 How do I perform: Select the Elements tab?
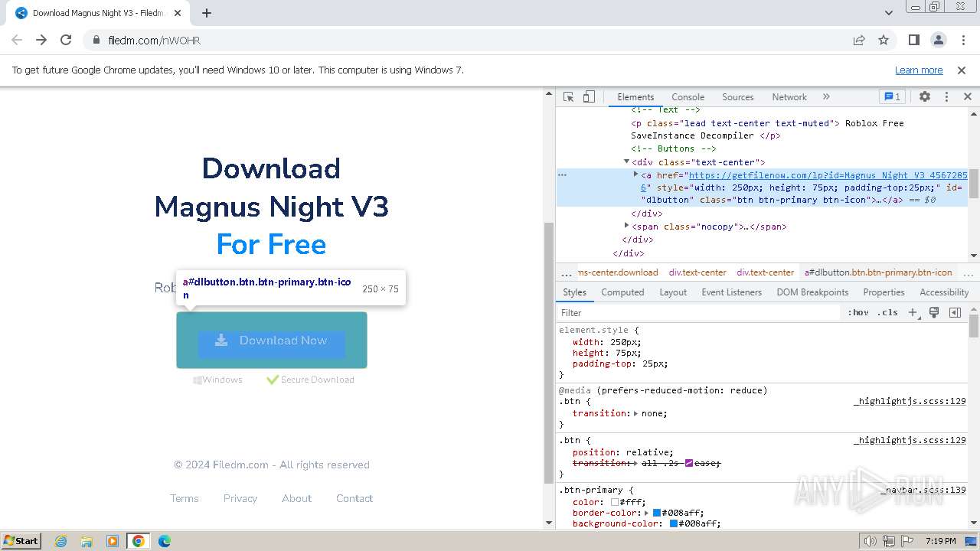click(635, 97)
